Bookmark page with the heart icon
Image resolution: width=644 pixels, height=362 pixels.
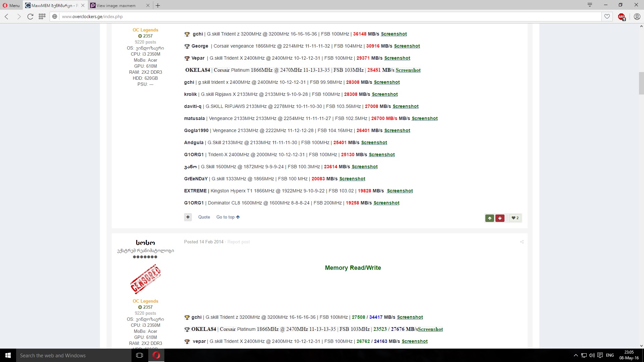(x=607, y=16)
